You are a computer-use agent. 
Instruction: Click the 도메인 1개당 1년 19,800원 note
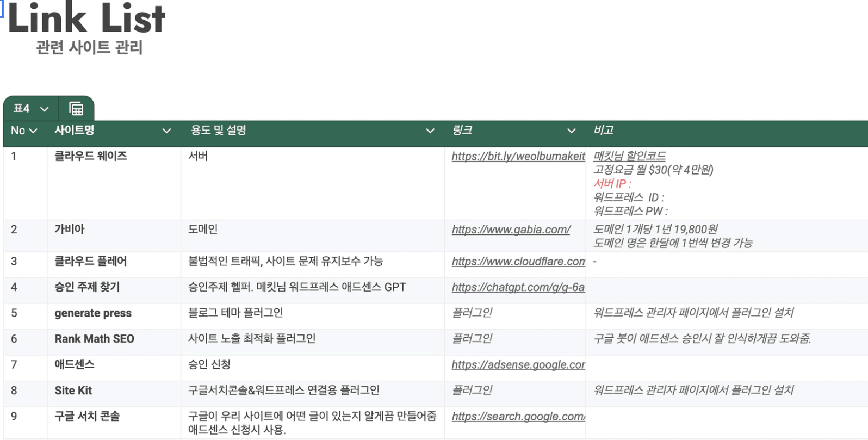coord(655,230)
